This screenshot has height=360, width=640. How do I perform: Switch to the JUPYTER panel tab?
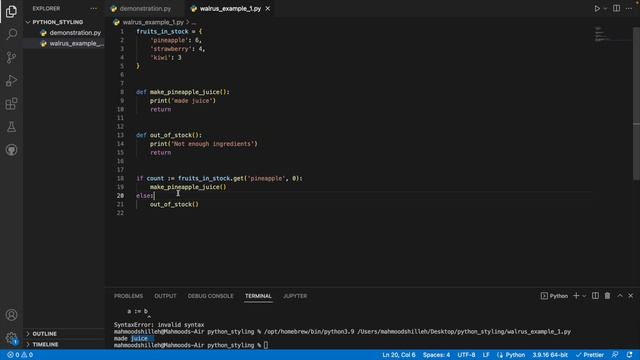(295, 296)
